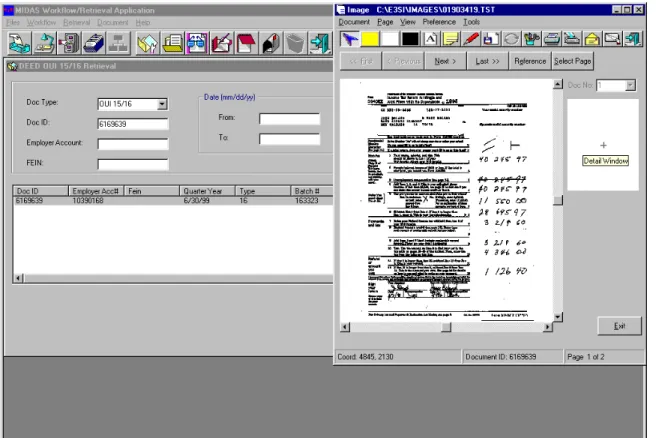Click the yellow envelope mail icon
The width and height of the screenshot is (656, 438).
[x=592, y=39]
